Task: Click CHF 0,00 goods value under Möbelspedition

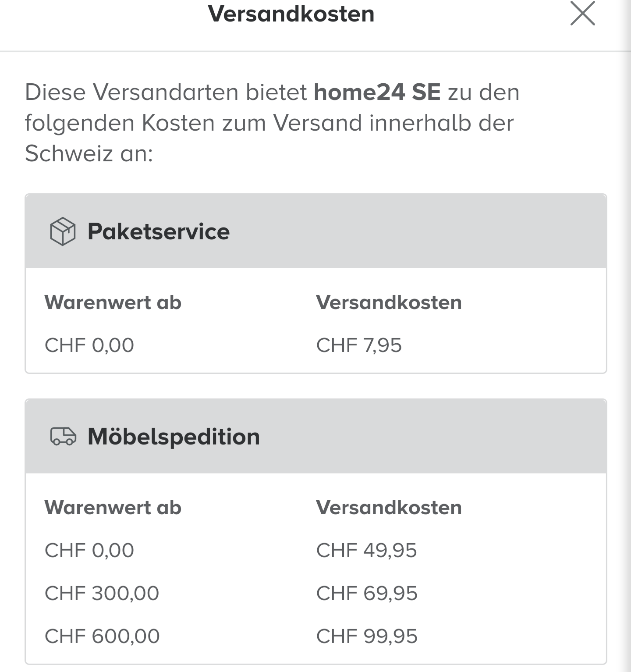Action: click(89, 551)
